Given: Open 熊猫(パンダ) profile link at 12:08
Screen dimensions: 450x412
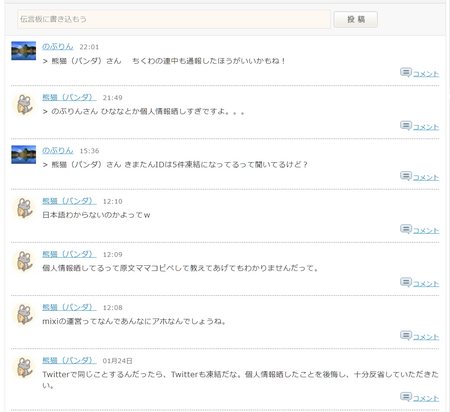Looking at the screenshot, I should pyautogui.click(x=69, y=307).
